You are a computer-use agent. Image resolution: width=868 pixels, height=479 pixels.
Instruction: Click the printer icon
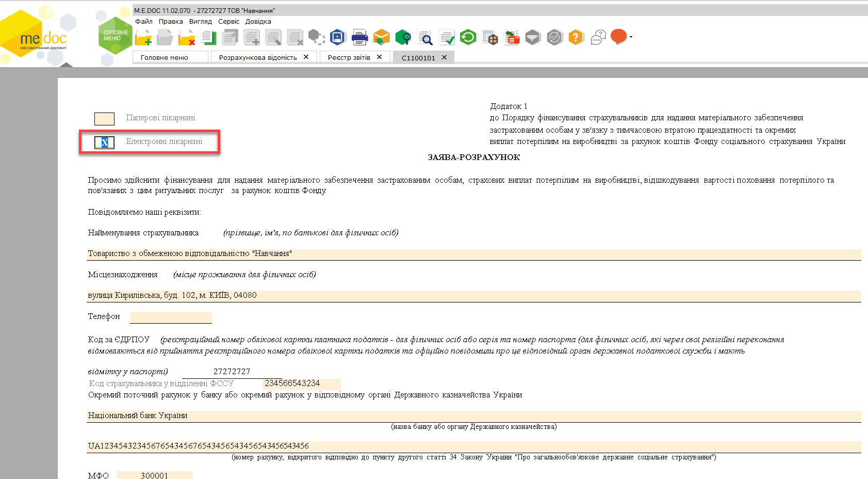pyautogui.click(x=359, y=37)
